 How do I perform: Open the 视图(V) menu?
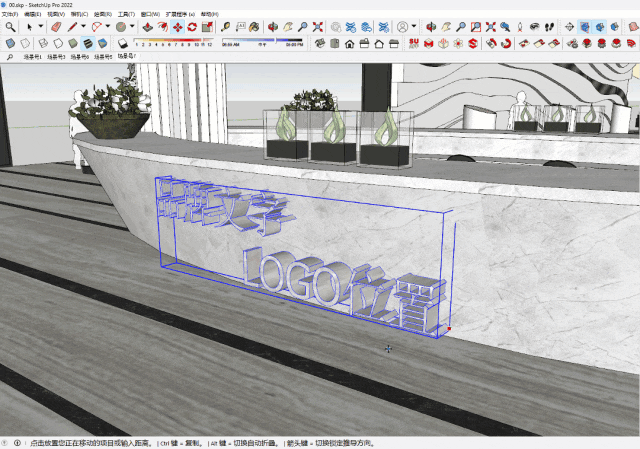coord(56,14)
